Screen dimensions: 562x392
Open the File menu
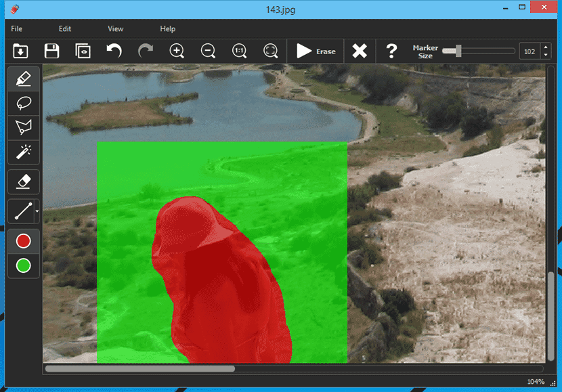(x=17, y=29)
